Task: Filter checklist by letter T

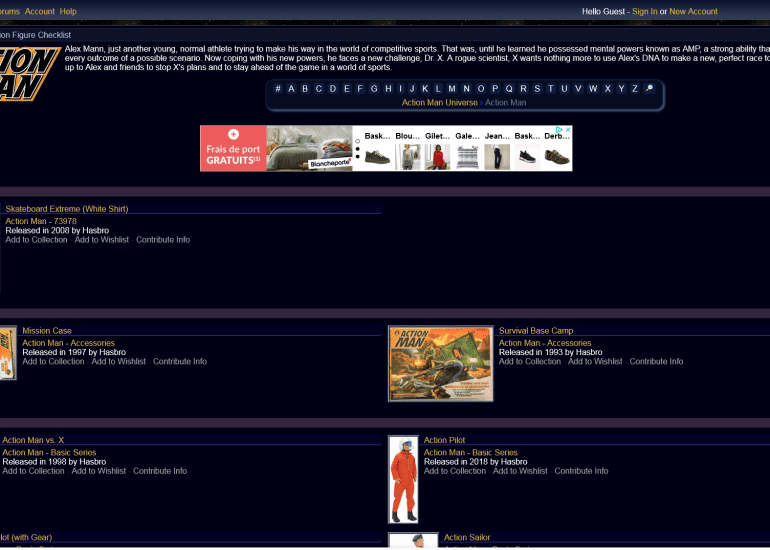Action: (550, 89)
